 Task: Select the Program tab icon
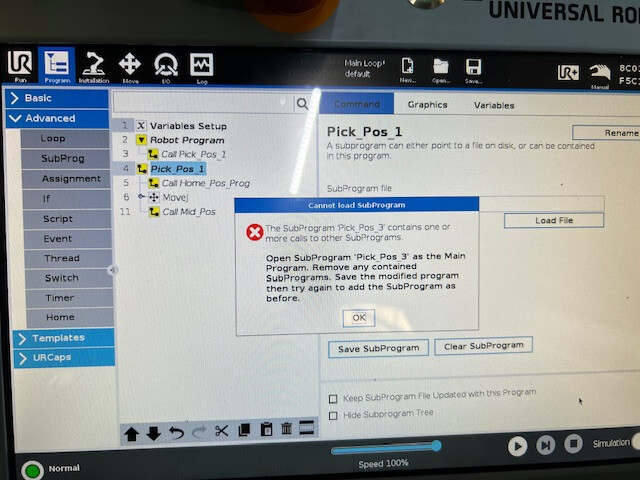tap(56, 66)
